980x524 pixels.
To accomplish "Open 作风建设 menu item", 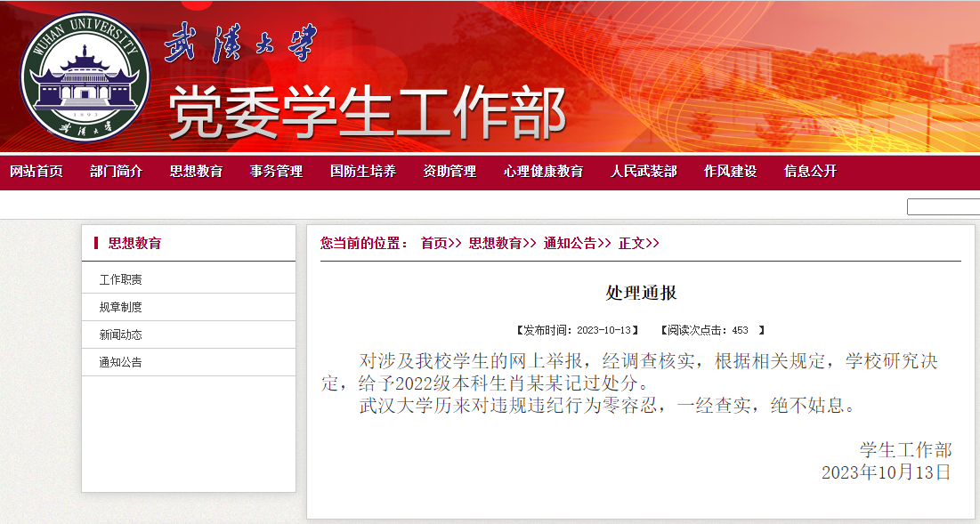I will point(730,171).
